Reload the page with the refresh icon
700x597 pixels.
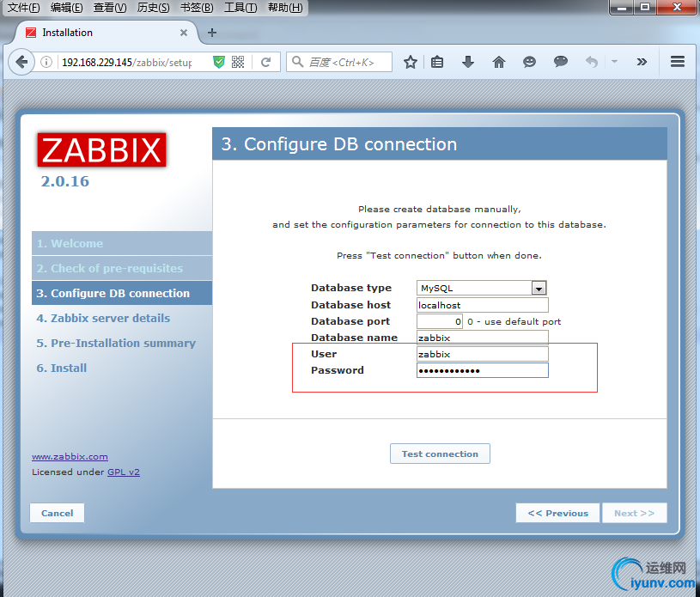(x=265, y=62)
